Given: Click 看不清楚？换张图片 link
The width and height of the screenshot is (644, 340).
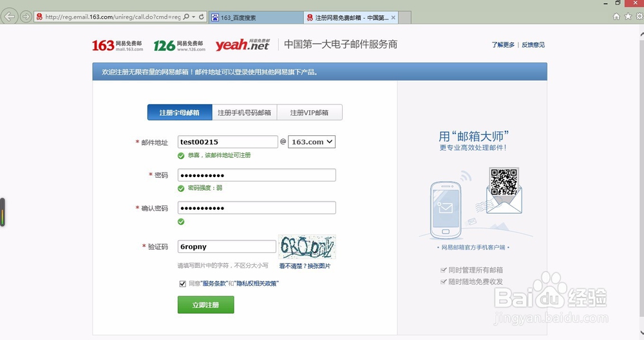Looking at the screenshot, I should 305,266.
